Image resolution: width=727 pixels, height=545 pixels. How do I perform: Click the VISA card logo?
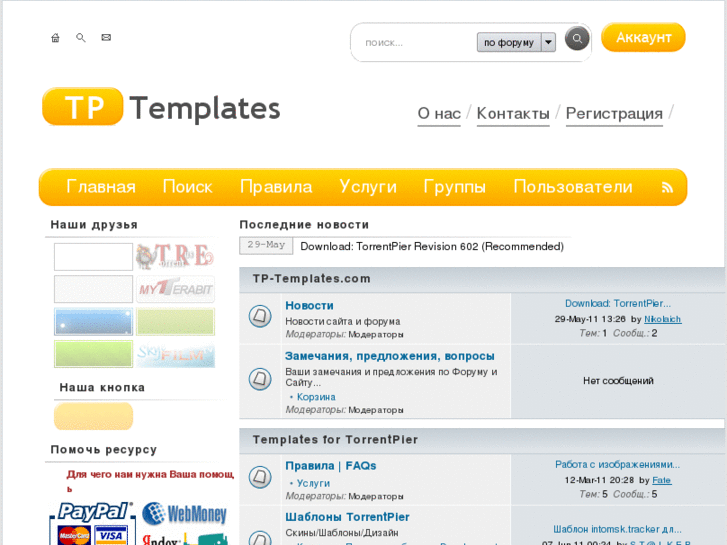(x=111, y=535)
